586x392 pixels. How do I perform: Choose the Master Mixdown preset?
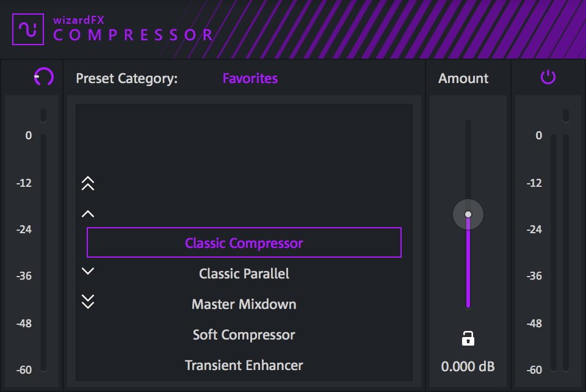[244, 304]
